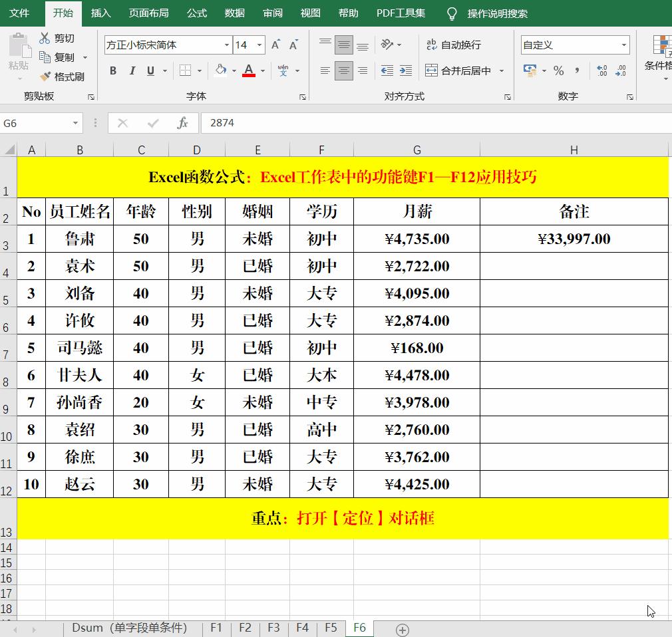
Task: Click the copy (复制) icon
Action: coord(45,57)
